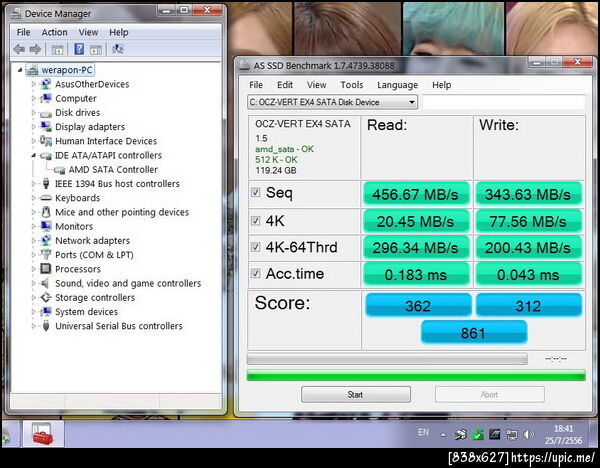The height and width of the screenshot is (468, 600).
Task: Expand the Display adapters node arrow
Action: (34, 127)
